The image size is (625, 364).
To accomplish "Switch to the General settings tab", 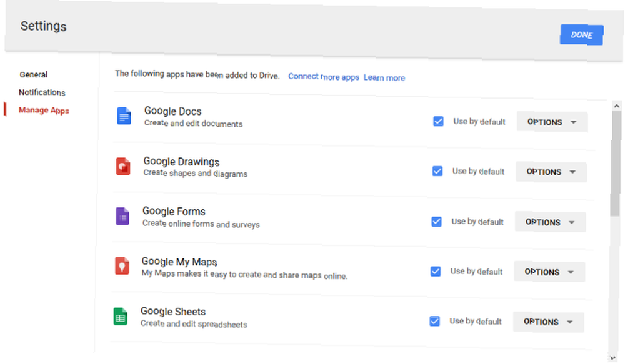I will 34,74.
